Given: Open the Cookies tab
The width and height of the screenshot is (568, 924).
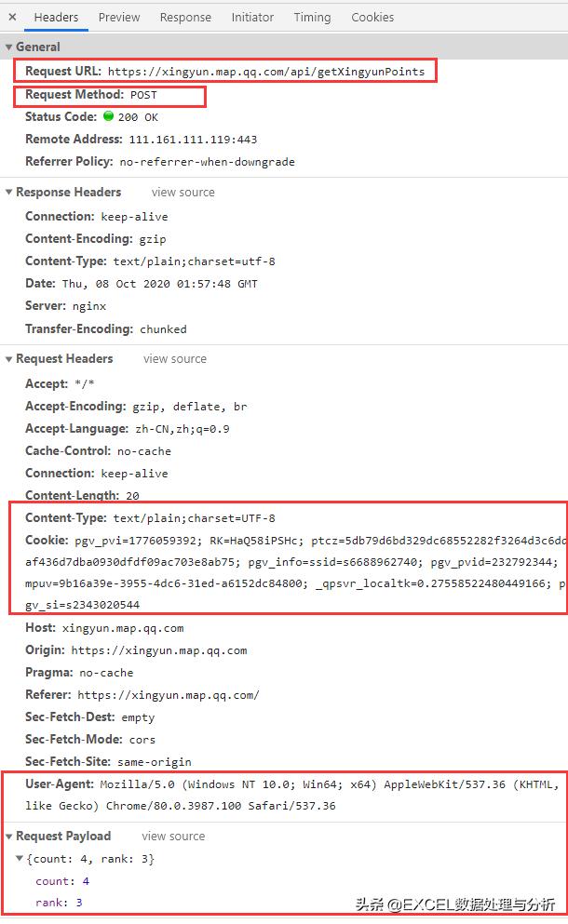Looking at the screenshot, I should pyautogui.click(x=372, y=17).
